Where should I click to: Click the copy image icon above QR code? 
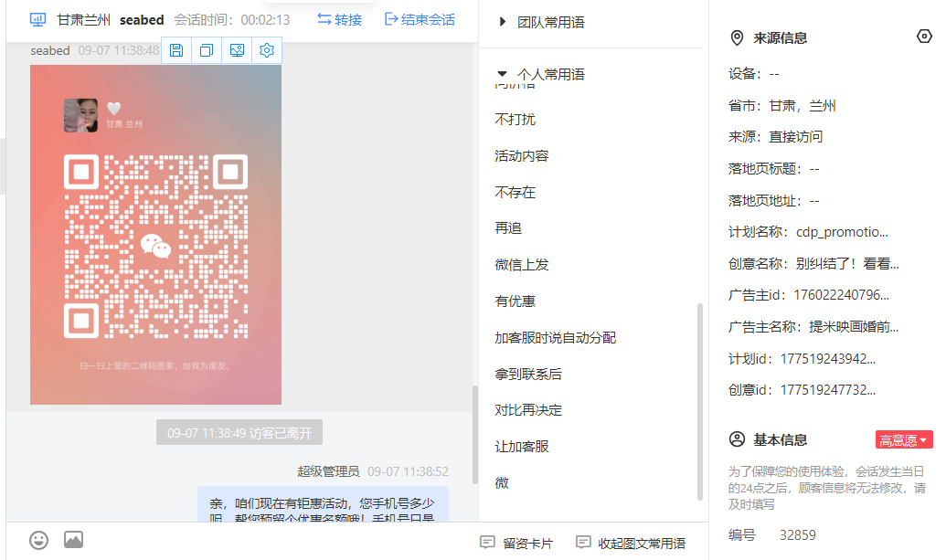207,50
